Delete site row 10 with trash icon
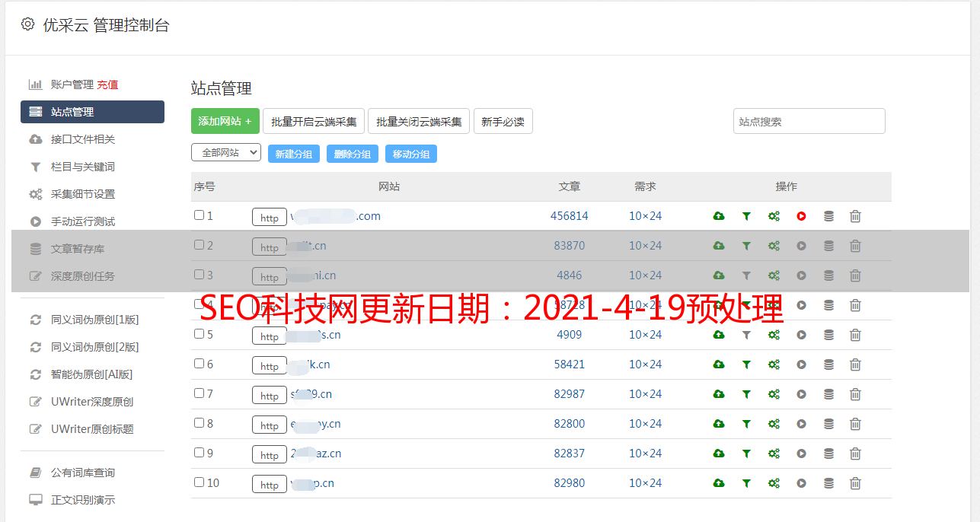 tap(855, 483)
